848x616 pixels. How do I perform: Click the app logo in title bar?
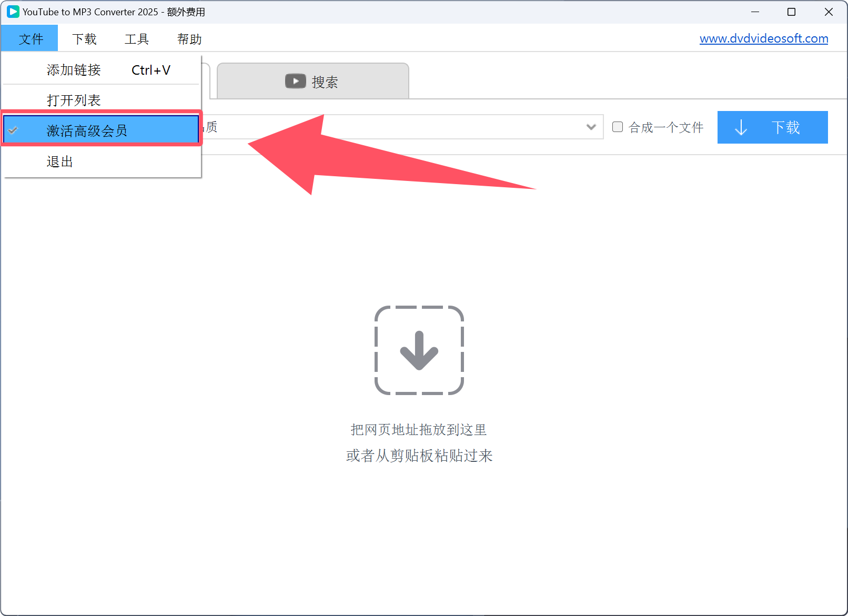(13, 12)
